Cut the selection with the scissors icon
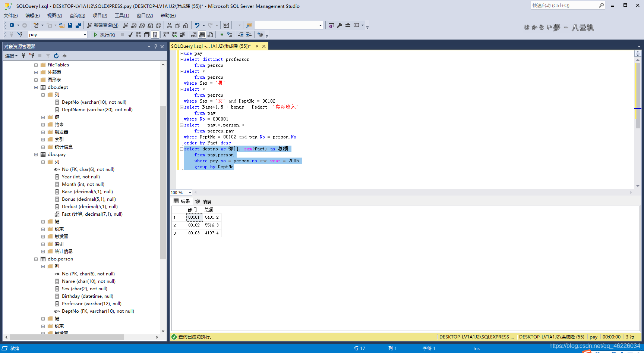644x353 pixels. 170,25
